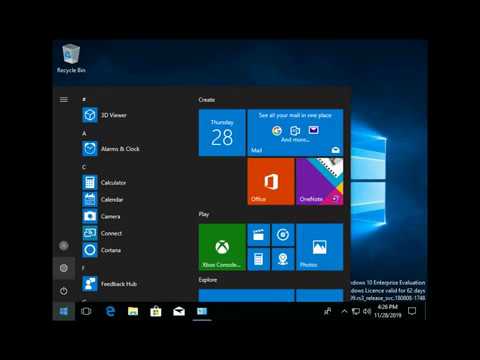This screenshot has height=360, width=480.
Task: Open the Connect app
Action: pos(133,233)
